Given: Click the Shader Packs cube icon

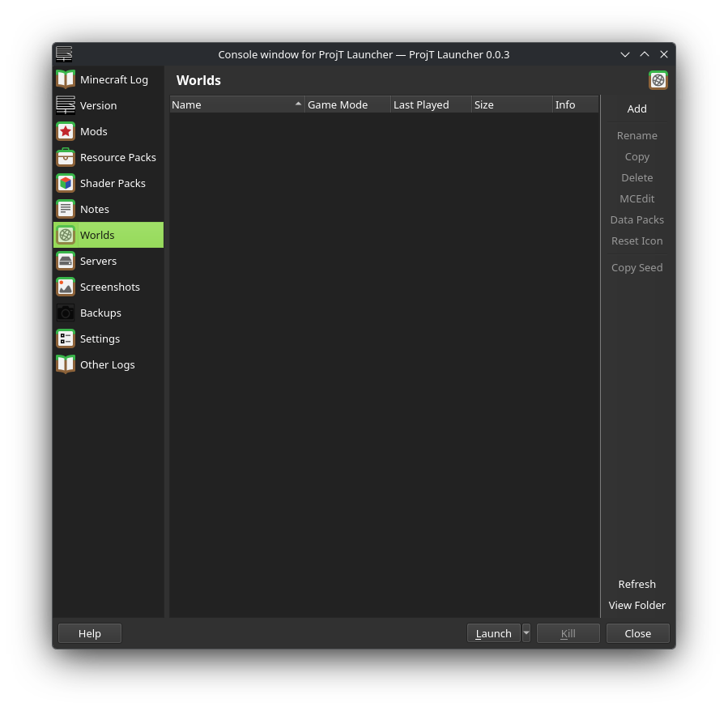Looking at the screenshot, I should [x=66, y=183].
